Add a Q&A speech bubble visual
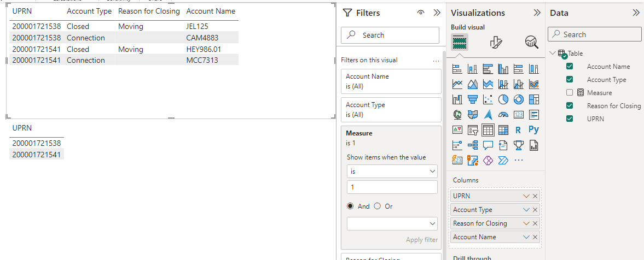Screen dimensions: 644x260 pos(488,145)
